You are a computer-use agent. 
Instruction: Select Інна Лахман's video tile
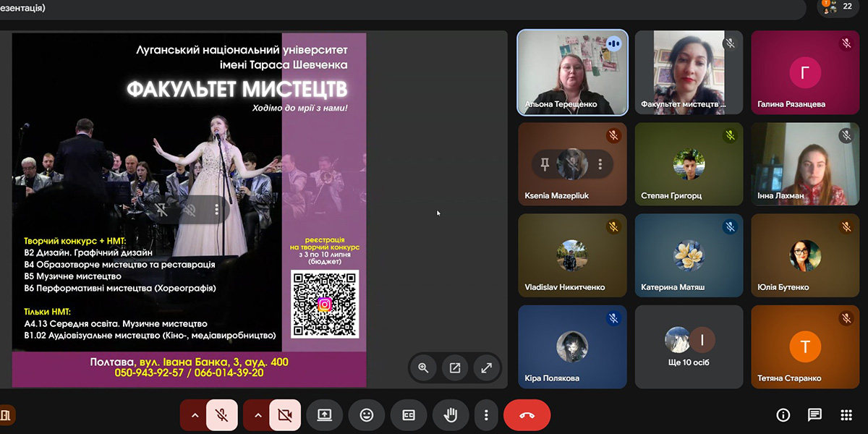pyautogui.click(x=805, y=164)
